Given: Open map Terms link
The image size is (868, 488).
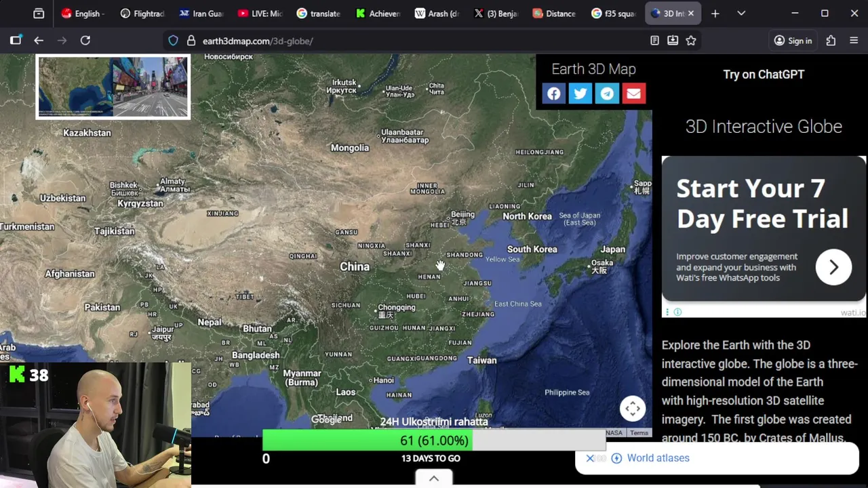Looking at the screenshot, I should point(639,433).
